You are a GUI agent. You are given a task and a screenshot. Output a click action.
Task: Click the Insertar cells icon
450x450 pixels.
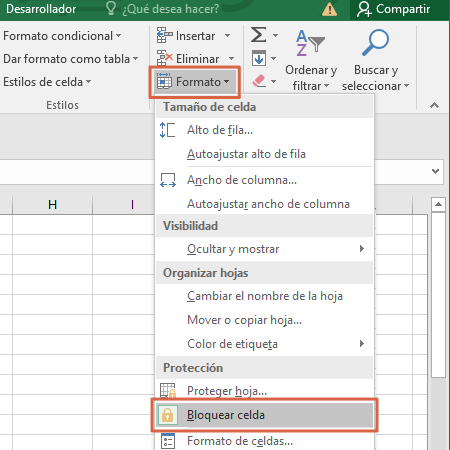coord(165,35)
